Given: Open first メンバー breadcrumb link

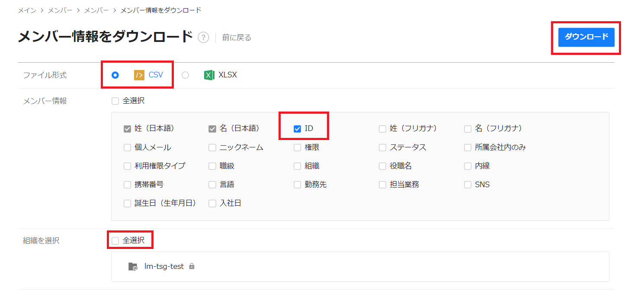Looking at the screenshot, I should 60,10.
